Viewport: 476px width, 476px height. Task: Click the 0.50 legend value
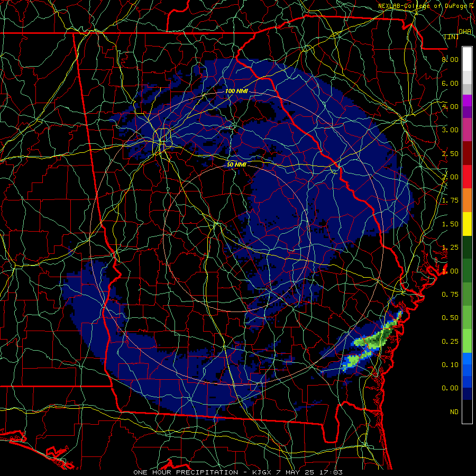pyautogui.click(x=450, y=318)
